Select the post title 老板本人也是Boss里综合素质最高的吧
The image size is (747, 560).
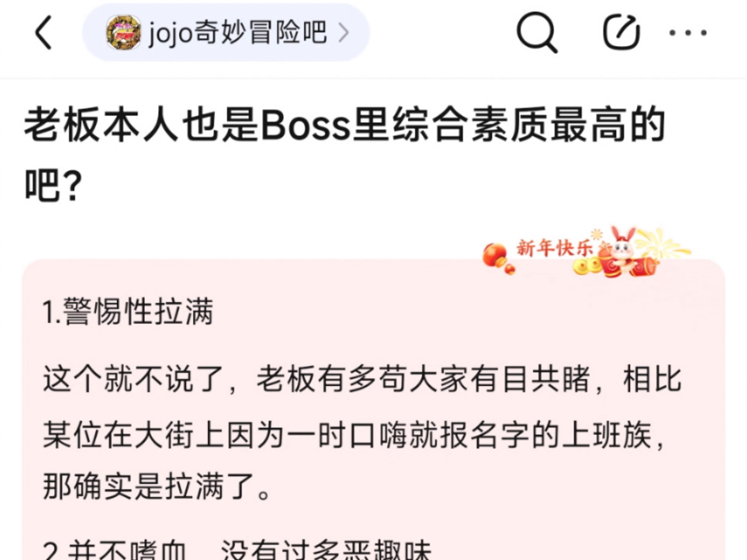tap(345, 154)
